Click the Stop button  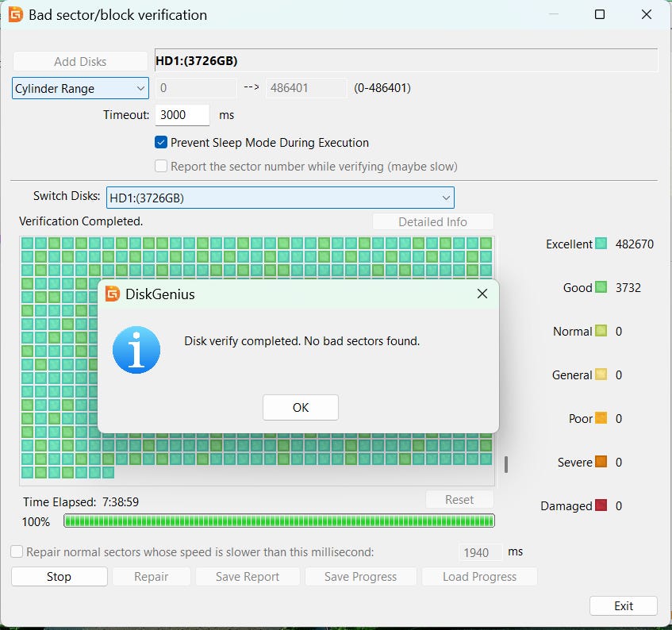[x=60, y=576]
